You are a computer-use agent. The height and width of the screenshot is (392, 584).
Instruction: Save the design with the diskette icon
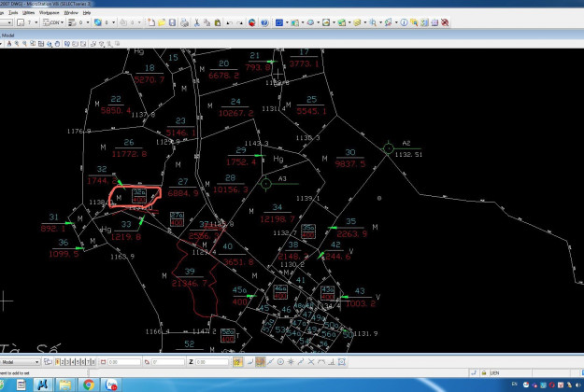172,21
